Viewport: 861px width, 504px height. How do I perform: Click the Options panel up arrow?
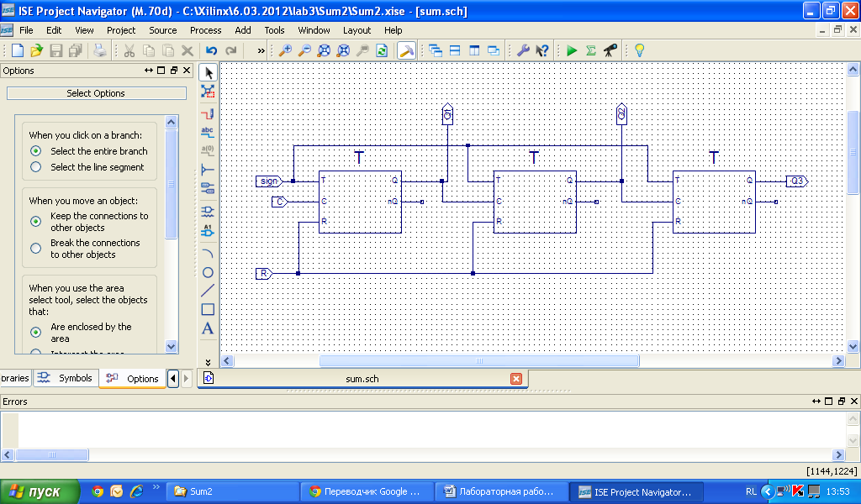click(172, 122)
